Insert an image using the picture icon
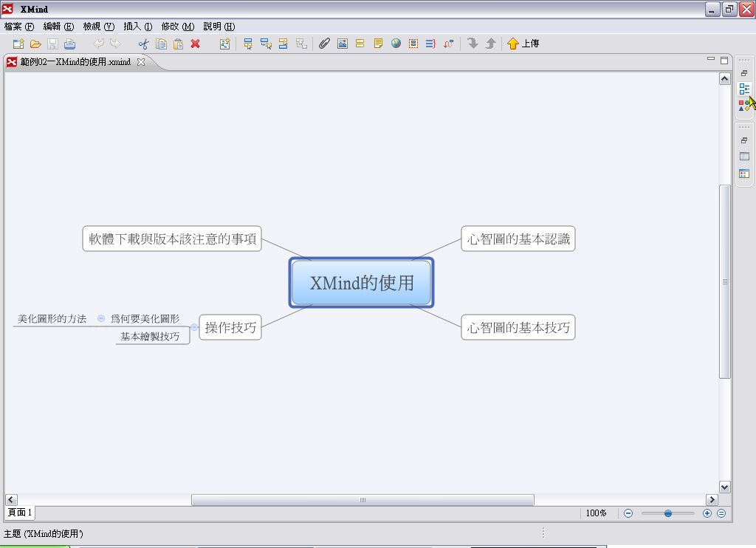 [343, 44]
